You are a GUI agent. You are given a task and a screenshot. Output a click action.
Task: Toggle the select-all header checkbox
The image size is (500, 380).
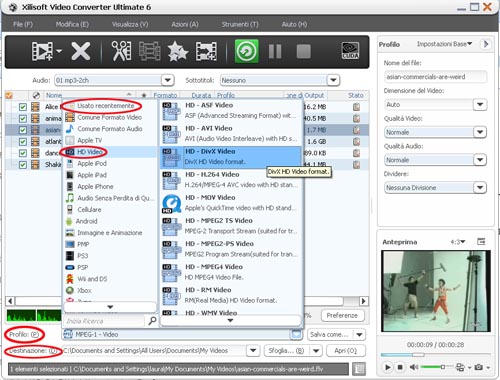[9, 95]
